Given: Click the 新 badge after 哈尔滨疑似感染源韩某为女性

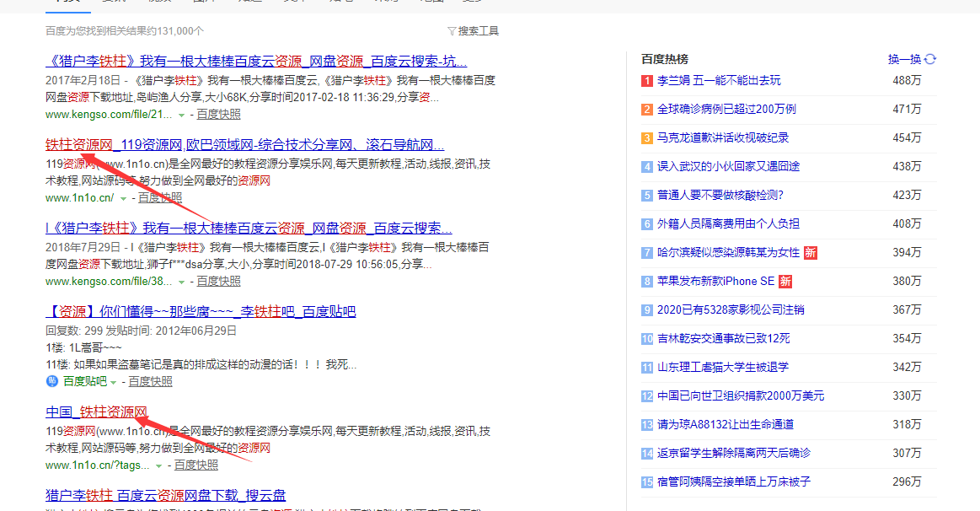Looking at the screenshot, I should (x=810, y=253).
